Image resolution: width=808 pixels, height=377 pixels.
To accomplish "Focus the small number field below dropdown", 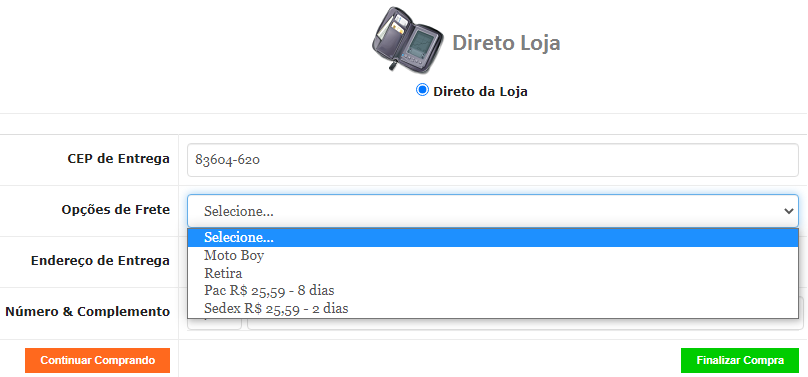I will point(214,323).
